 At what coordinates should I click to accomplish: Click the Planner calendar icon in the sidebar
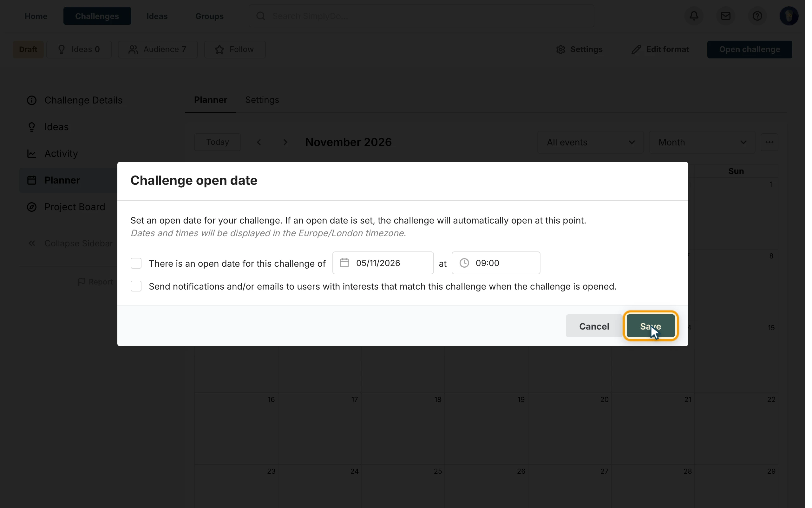click(x=31, y=180)
